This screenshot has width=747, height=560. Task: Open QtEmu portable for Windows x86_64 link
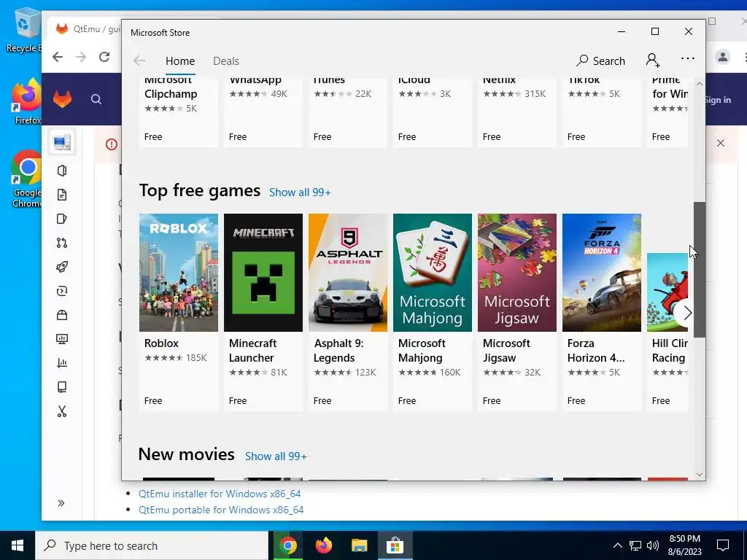[x=221, y=510]
